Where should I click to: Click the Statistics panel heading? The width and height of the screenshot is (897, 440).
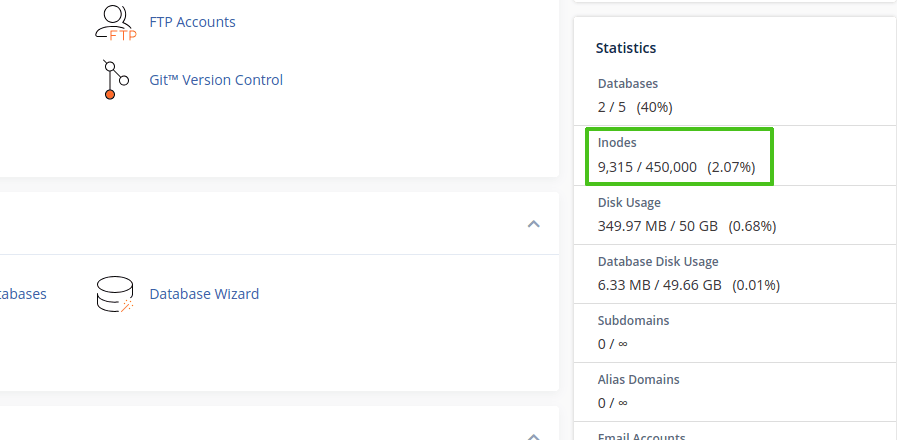pos(626,47)
